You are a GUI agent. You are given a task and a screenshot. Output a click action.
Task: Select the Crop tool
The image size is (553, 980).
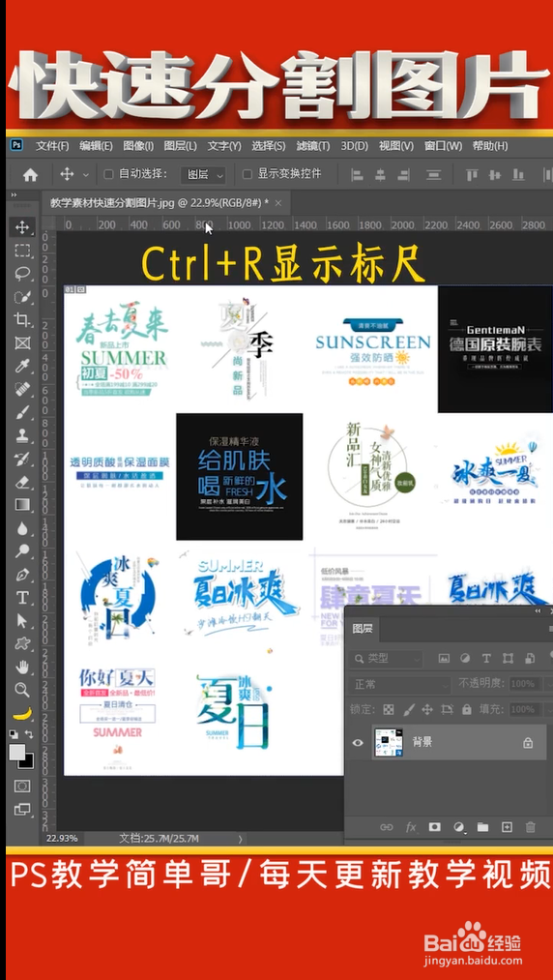click(x=22, y=320)
